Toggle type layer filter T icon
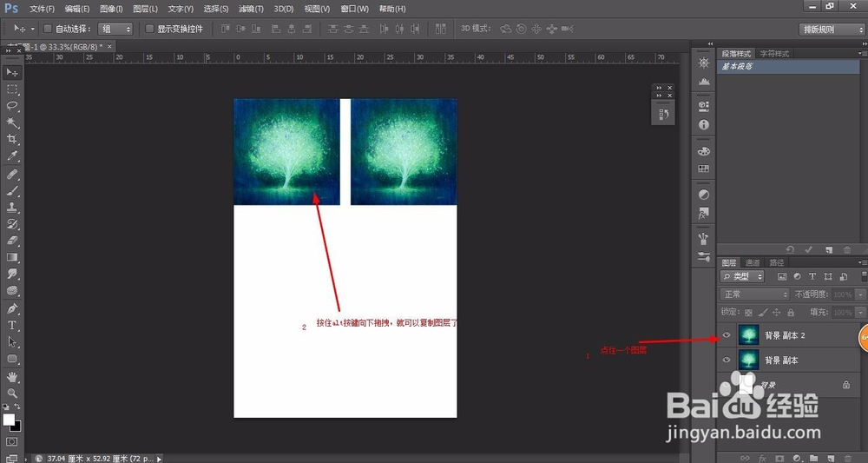868x463 pixels. pos(812,276)
